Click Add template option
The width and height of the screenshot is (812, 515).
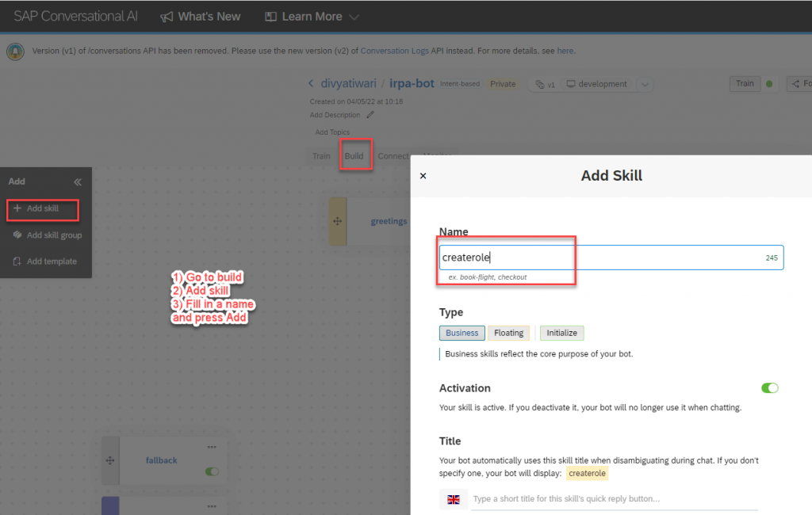45,261
